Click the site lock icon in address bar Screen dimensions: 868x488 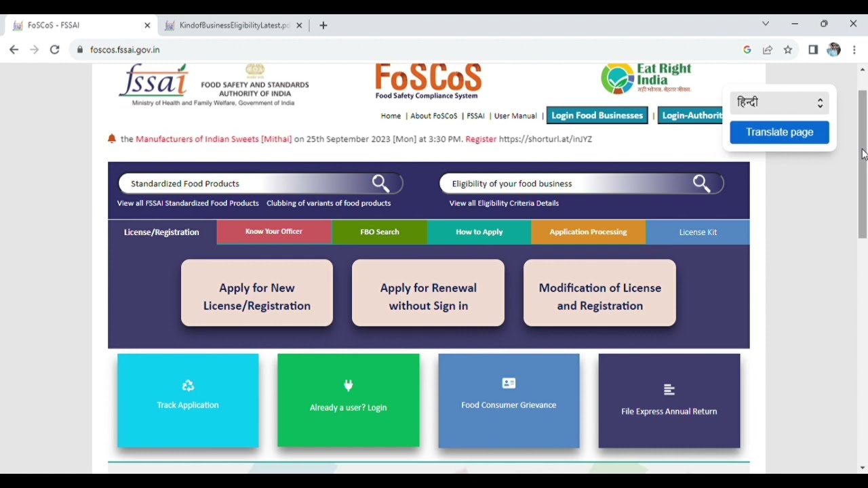tap(81, 49)
